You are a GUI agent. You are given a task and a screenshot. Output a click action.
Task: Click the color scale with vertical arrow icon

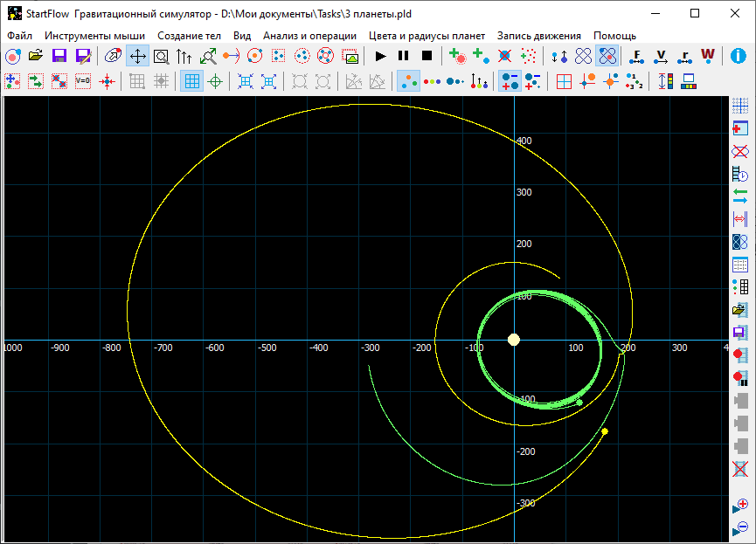click(x=665, y=81)
